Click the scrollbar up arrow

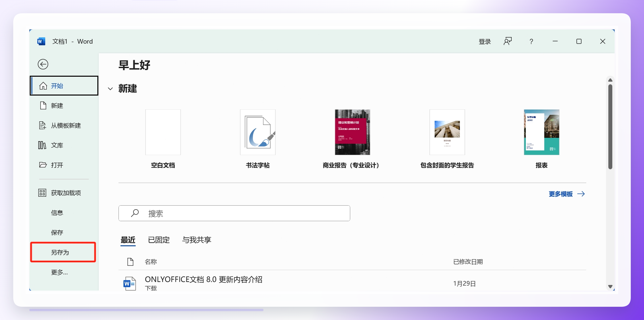(610, 80)
